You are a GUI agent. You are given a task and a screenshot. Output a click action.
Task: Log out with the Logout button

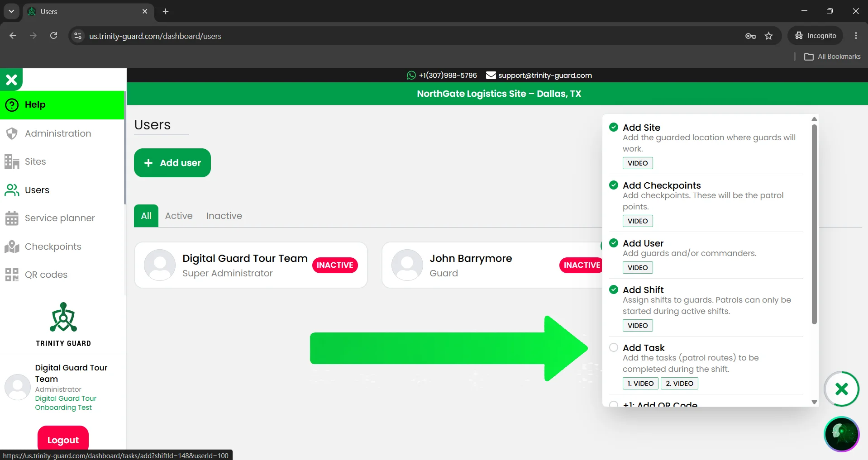point(63,440)
